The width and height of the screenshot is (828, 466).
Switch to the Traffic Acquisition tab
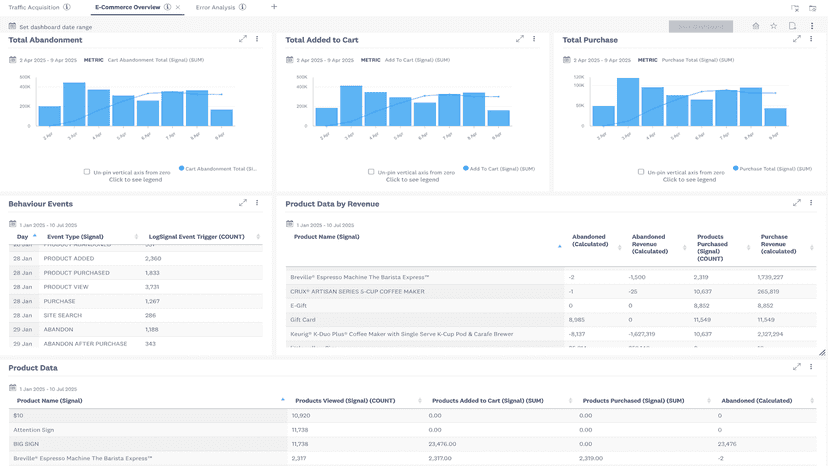click(x=34, y=7)
